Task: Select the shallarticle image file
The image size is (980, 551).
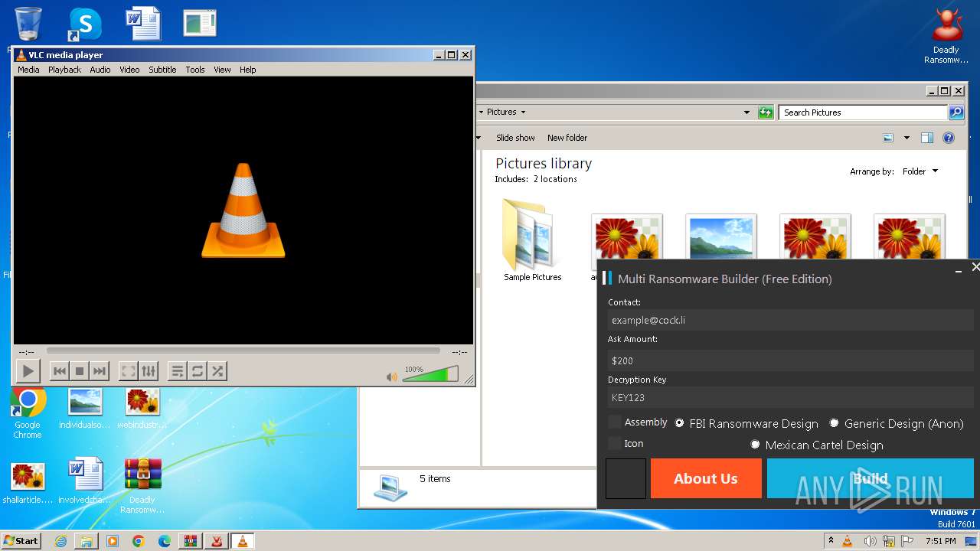Action: [28, 482]
